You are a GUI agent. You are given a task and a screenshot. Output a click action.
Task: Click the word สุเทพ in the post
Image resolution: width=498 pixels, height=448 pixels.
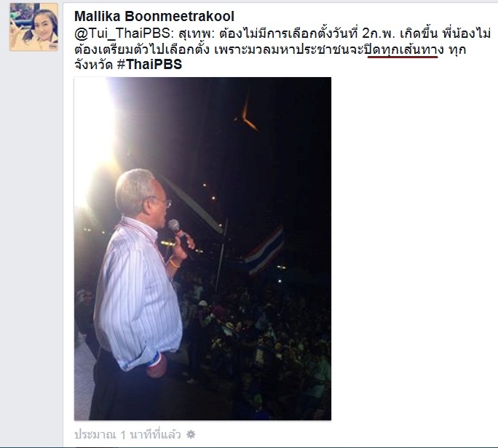pos(190,33)
